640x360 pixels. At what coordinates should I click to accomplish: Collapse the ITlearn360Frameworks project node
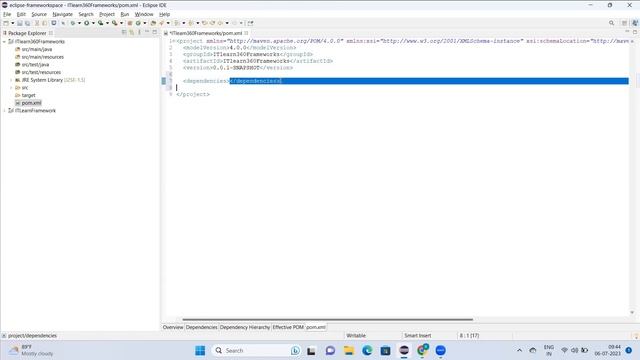pyautogui.click(x=4, y=42)
